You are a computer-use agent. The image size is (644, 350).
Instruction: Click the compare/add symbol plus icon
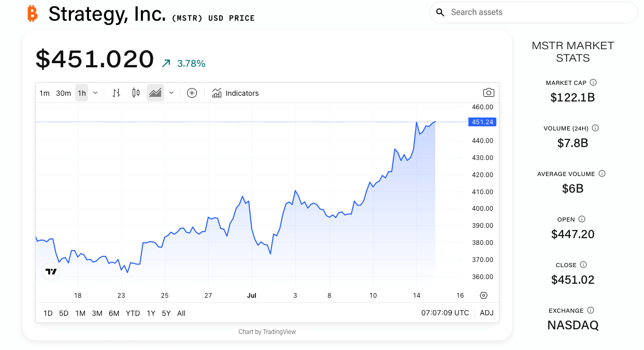click(x=192, y=93)
